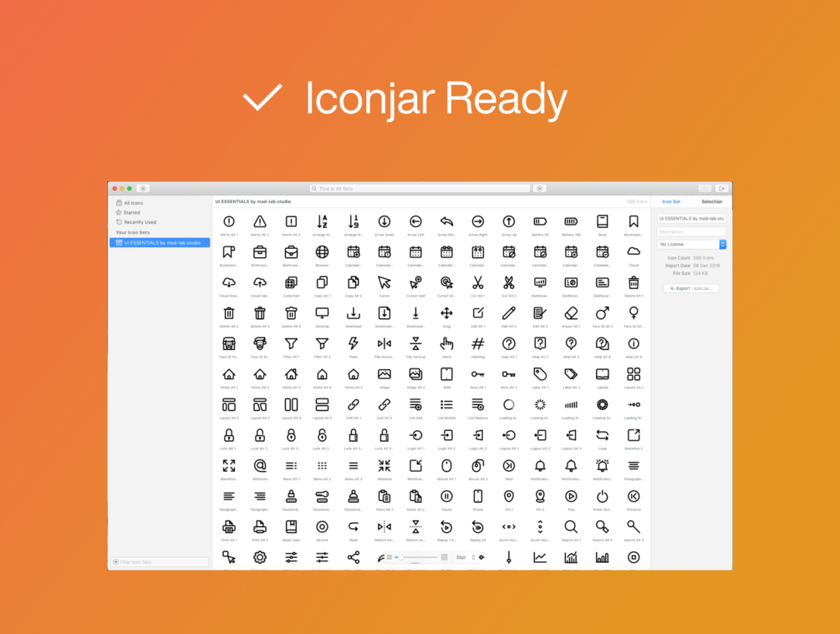Select the Help Alt 1 icon
This screenshot has height=634, width=840.
click(x=508, y=344)
